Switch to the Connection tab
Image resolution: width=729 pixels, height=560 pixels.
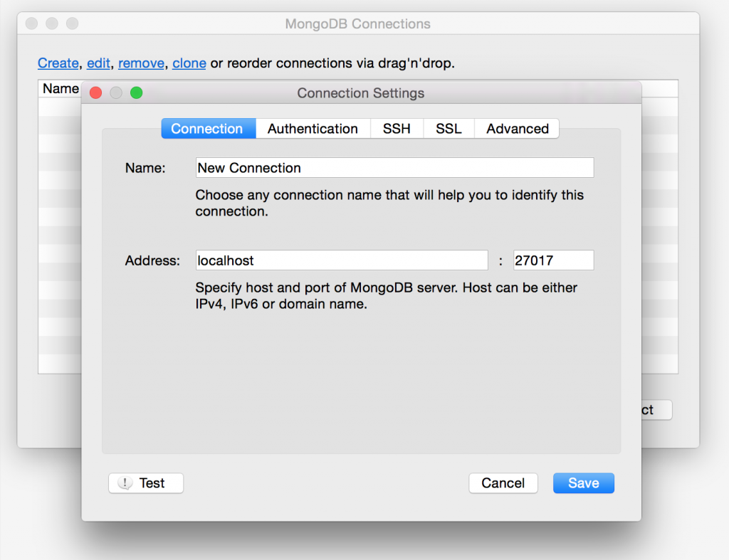(209, 129)
